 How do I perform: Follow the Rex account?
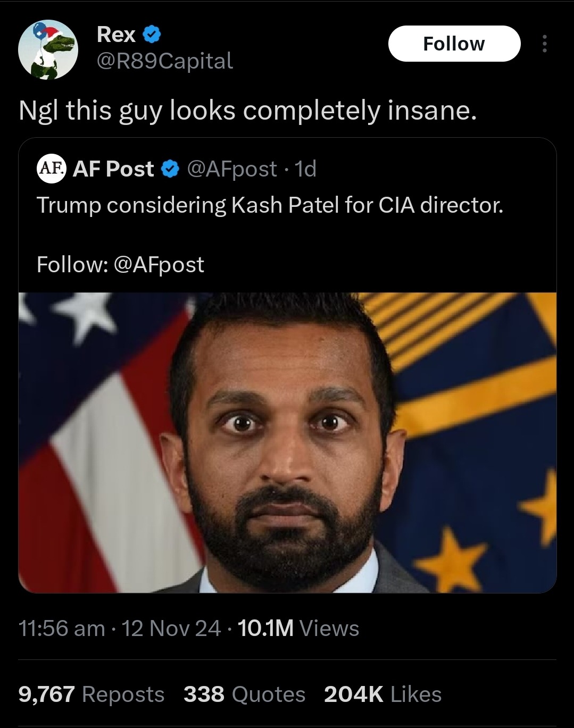[x=454, y=44]
